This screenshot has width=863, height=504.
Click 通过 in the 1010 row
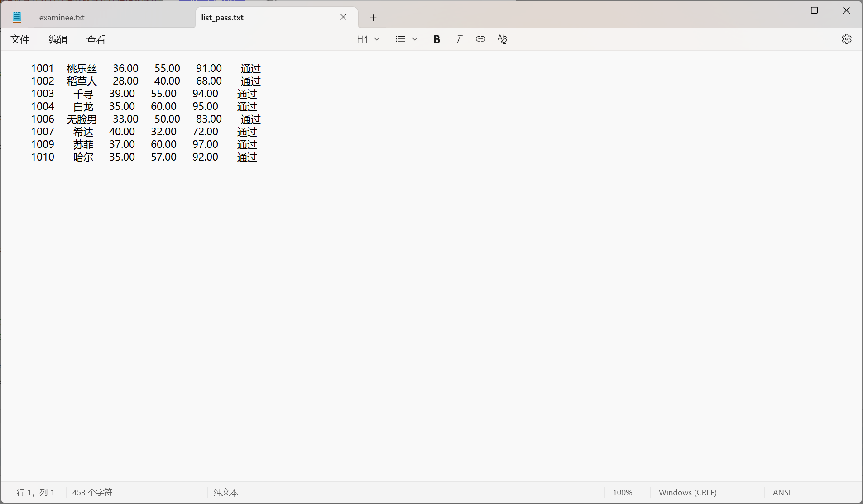247,157
